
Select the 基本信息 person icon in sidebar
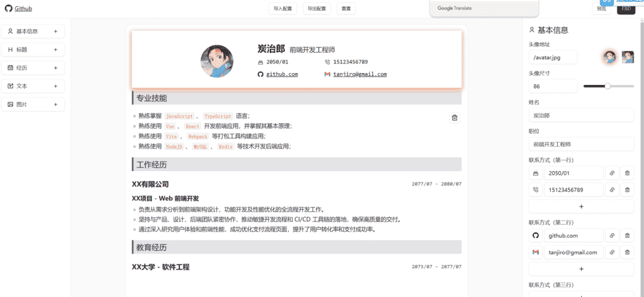point(10,31)
